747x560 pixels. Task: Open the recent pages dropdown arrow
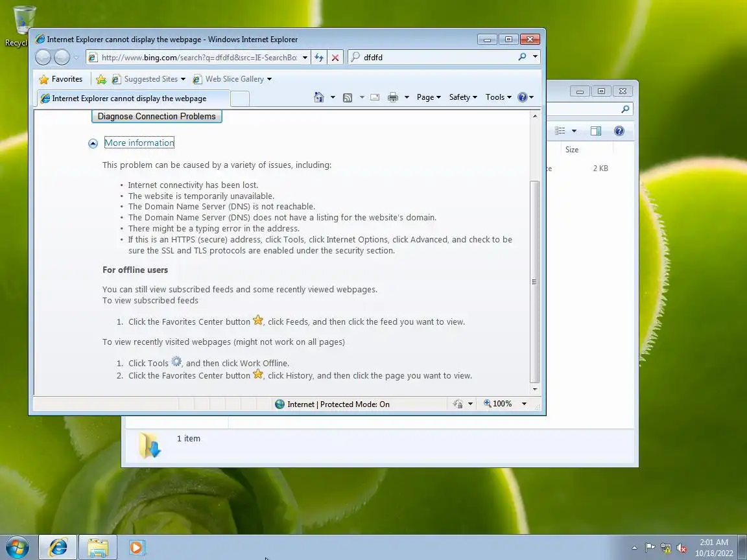tap(76, 58)
